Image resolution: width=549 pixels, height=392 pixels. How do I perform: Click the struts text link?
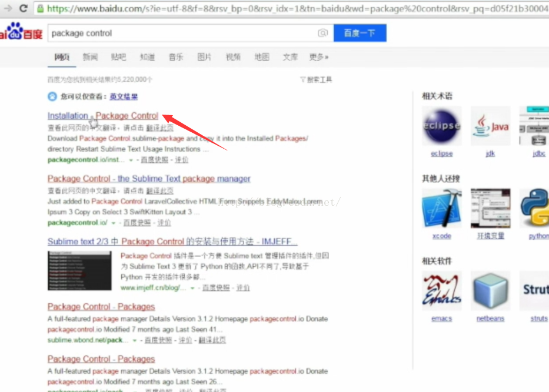point(539,319)
